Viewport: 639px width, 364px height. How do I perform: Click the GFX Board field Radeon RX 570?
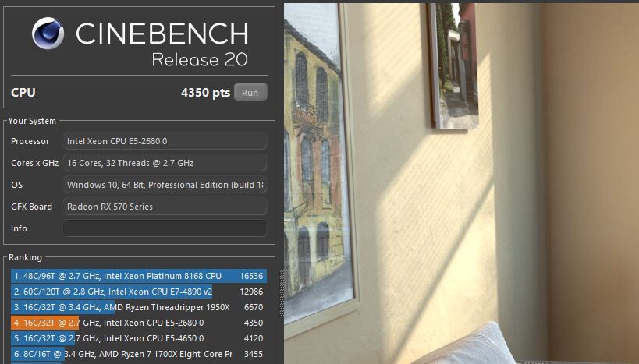[x=165, y=207]
